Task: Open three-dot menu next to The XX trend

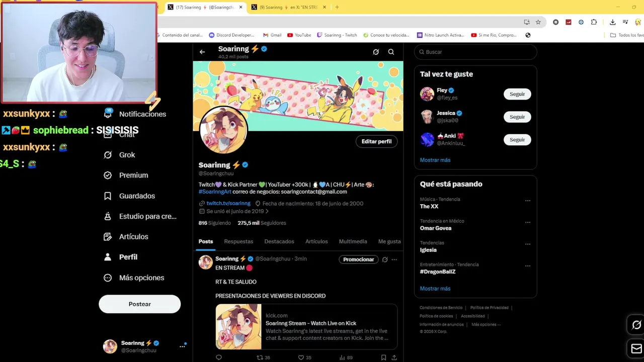Action: coord(528,201)
